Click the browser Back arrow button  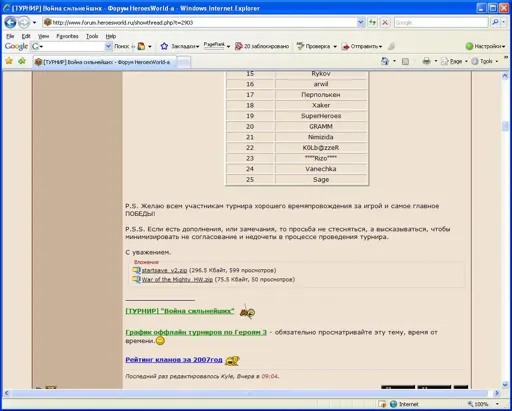[10, 23]
